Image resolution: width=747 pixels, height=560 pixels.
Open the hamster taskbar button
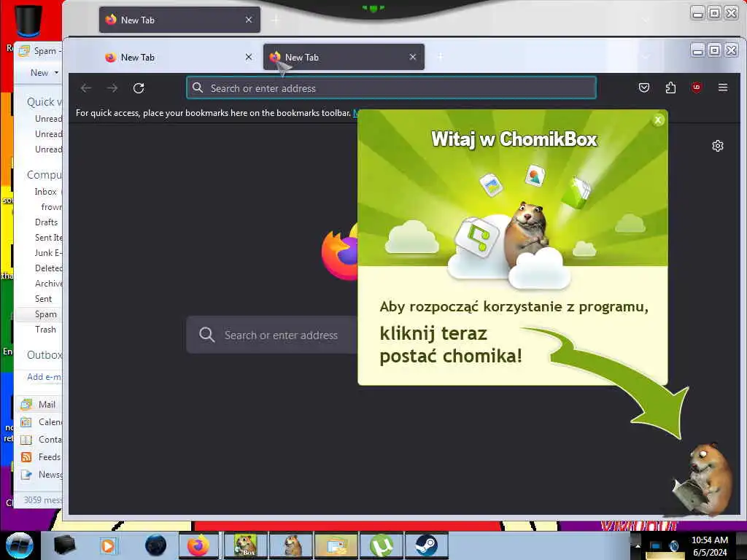(290, 545)
